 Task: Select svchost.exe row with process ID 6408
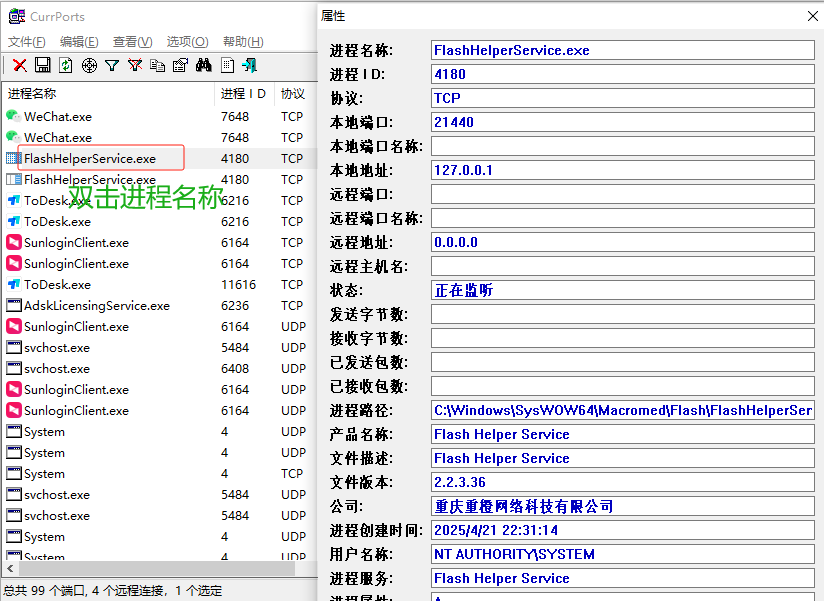coord(160,369)
